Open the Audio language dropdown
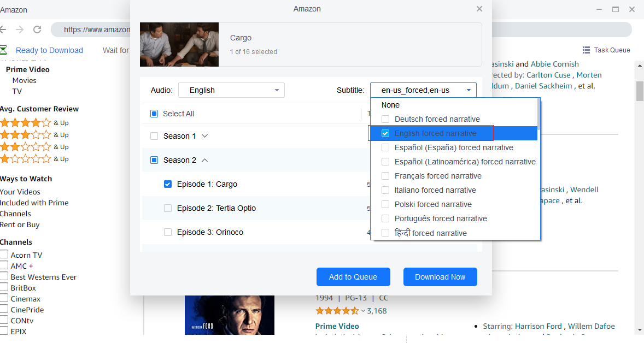This screenshot has width=644, height=343. (231, 90)
